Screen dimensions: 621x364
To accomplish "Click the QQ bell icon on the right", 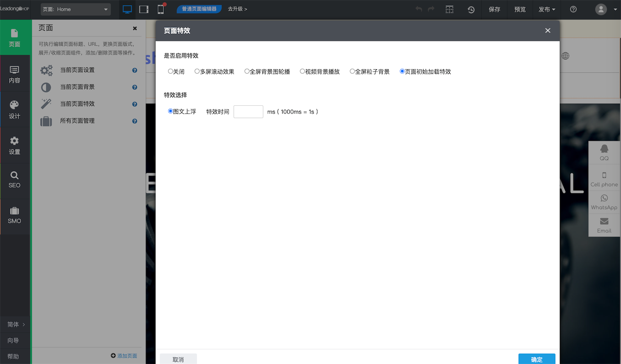I will [604, 149].
